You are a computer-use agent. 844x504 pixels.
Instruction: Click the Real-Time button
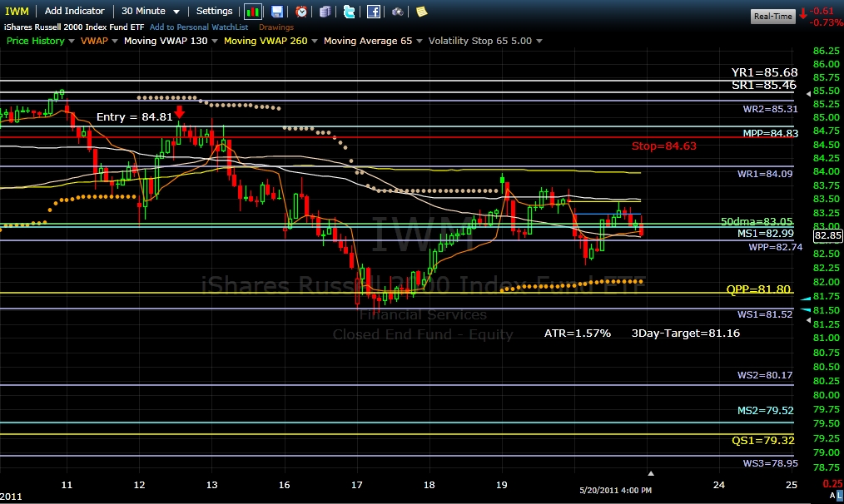click(x=773, y=16)
